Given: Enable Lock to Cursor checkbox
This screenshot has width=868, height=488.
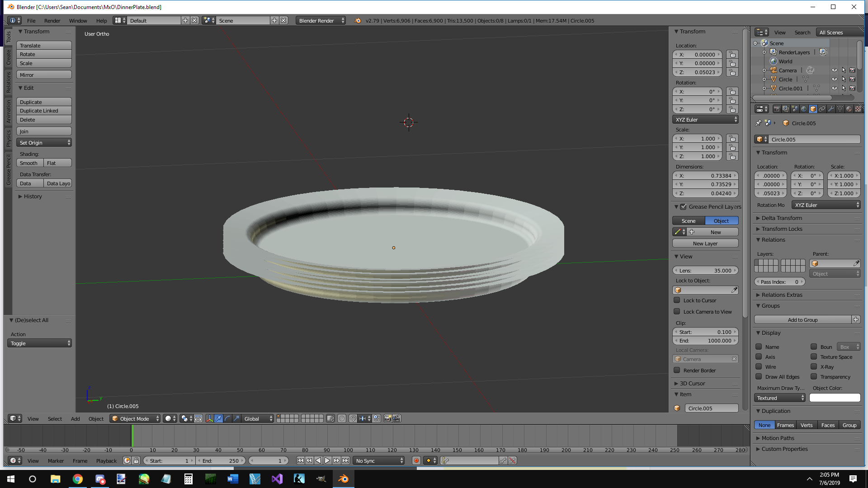Looking at the screenshot, I should [677, 300].
